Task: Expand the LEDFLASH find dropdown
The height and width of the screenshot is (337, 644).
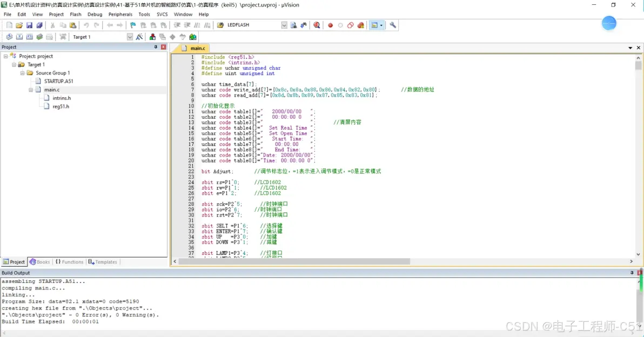Action: (x=284, y=25)
